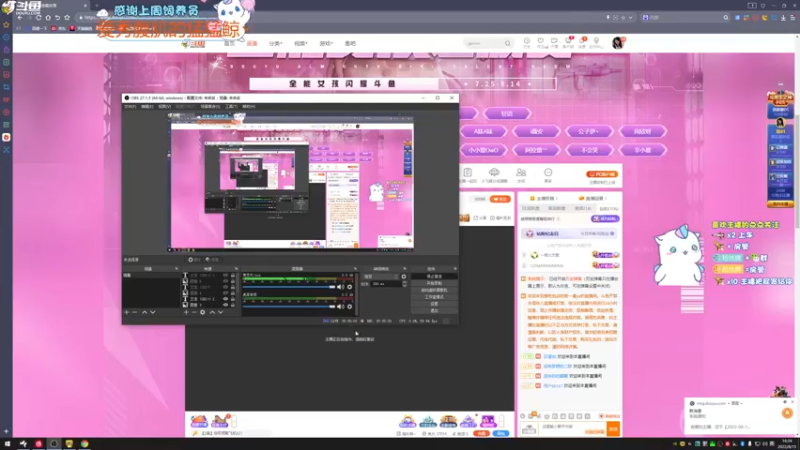Adjust first mixer channel volume slider
This screenshot has height=450, width=800.
[289, 287]
